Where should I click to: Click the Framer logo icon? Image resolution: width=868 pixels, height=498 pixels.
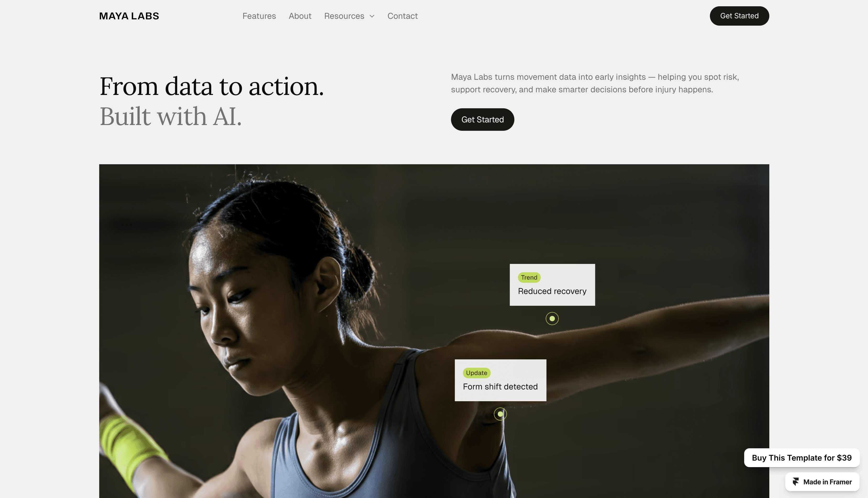click(x=795, y=482)
